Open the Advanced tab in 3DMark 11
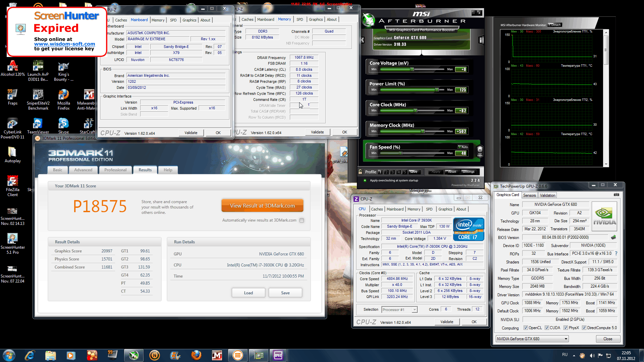 83,170
